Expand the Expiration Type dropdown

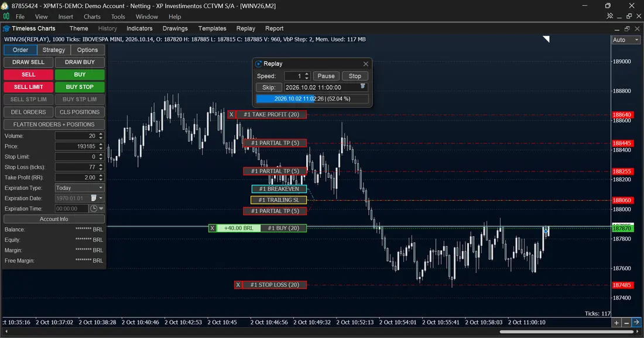101,188
